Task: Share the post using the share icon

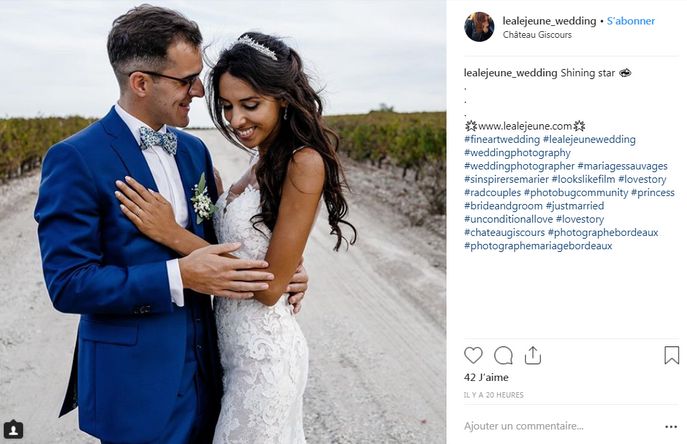Action: 533,355
